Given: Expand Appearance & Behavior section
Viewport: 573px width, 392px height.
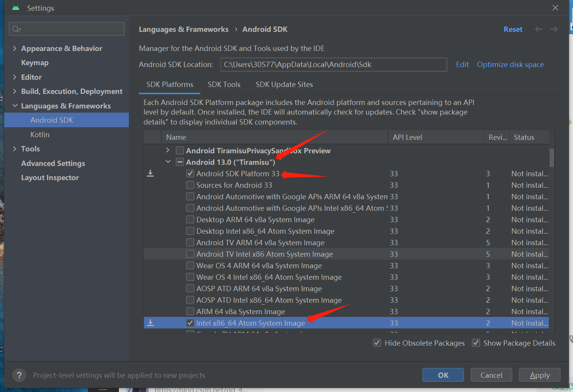Looking at the screenshot, I should [15, 48].
